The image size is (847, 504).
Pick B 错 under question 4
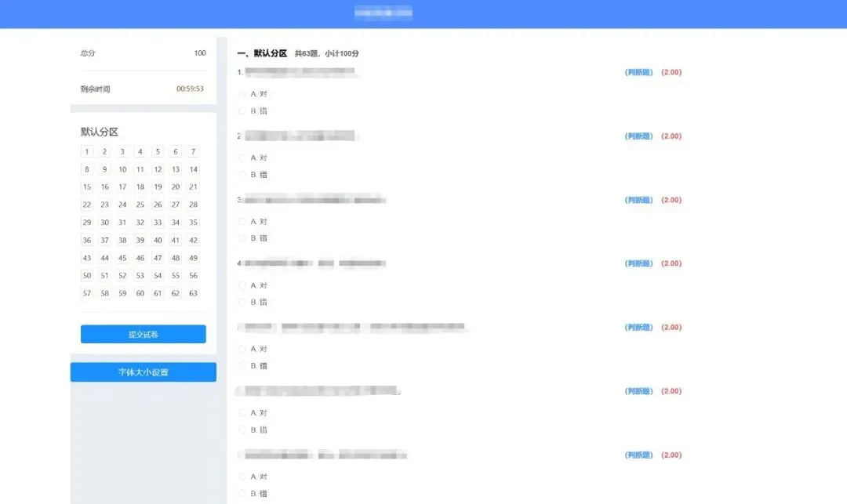(242, 302)
